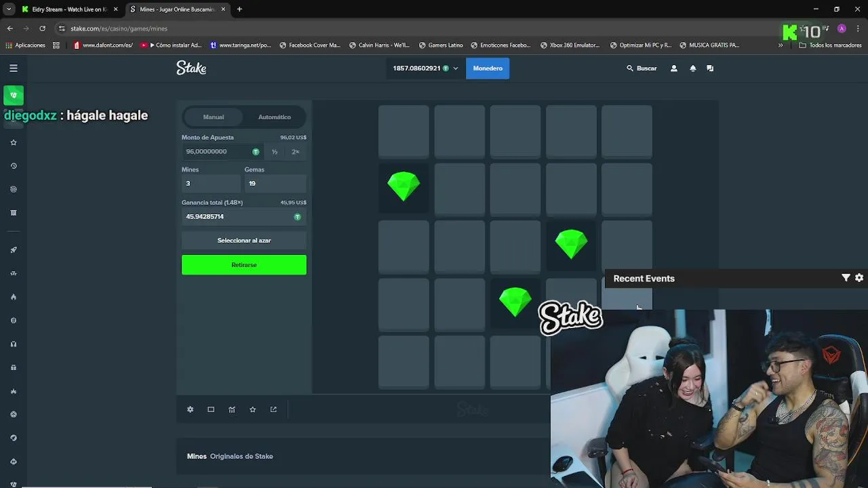Toggle theatre mode icon below the board
This screenshot has width=868, height=488.
tap(211, 409)
